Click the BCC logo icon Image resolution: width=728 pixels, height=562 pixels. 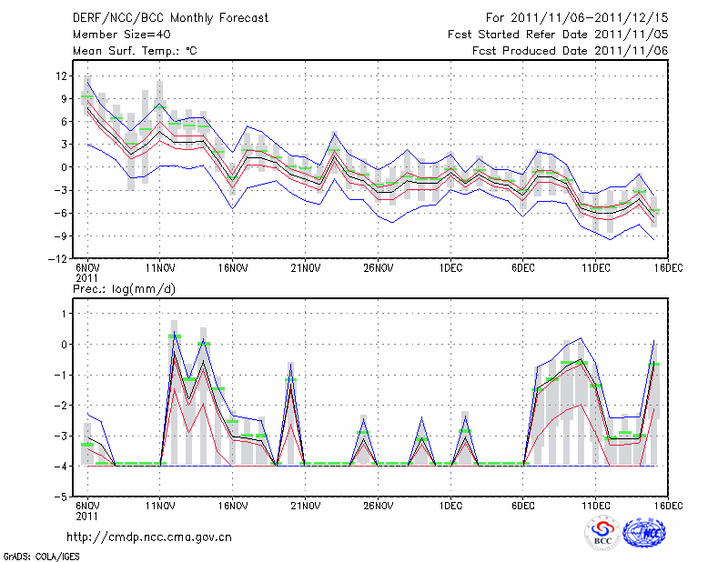tap(602, 535)
